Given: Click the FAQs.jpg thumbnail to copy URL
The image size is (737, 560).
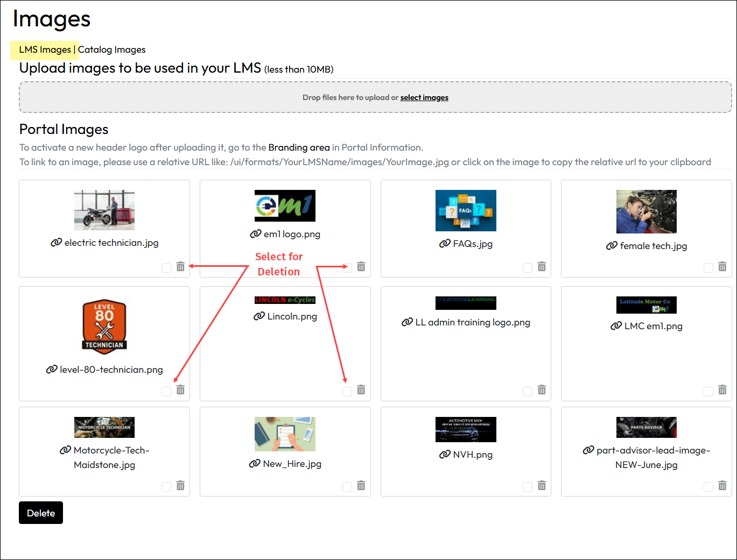Looking at the screenshot, I should pos(466,210).
